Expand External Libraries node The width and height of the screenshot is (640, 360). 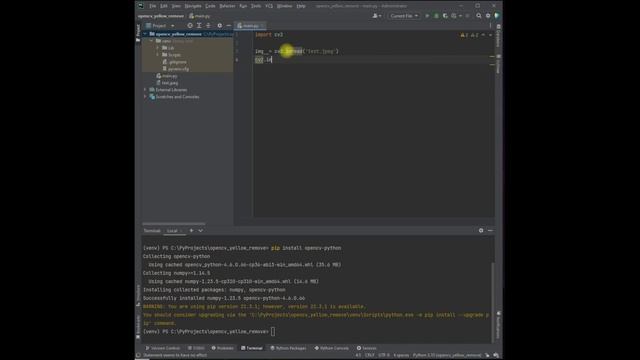click(x=145, y=90)
